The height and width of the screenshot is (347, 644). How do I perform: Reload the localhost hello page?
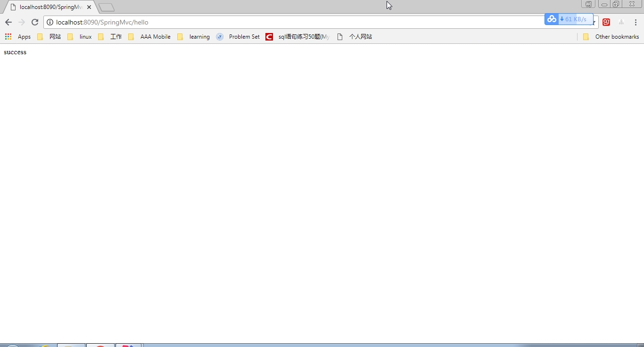34,22
